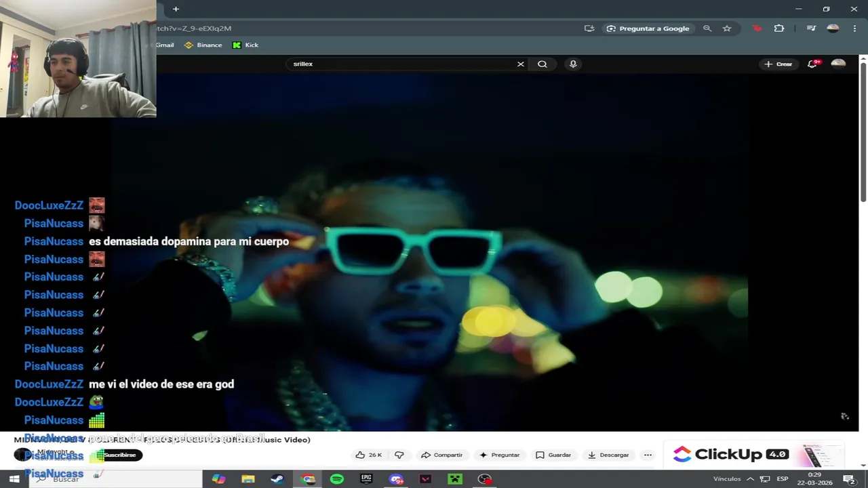
Task: Click the red extension icon in Chrome toolbar
Action: 757,28
